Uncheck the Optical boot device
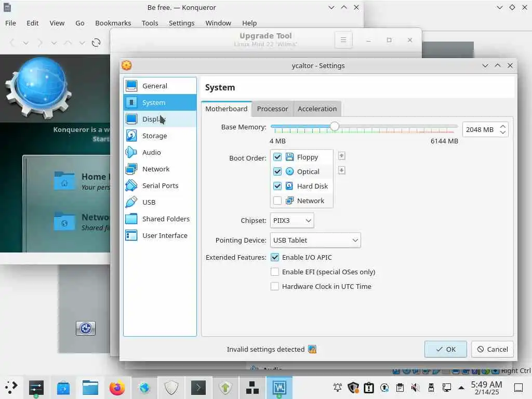532x399 pixels. click(x=277, y=171)
